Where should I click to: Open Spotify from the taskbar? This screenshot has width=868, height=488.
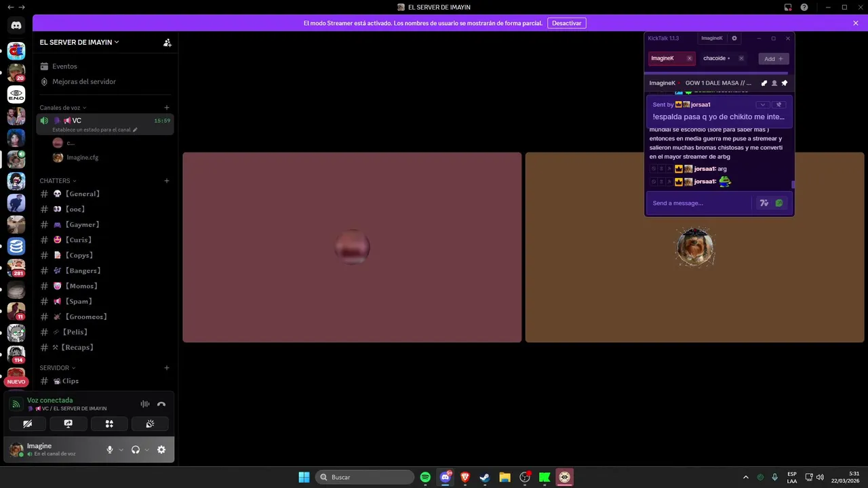[425, 477]
